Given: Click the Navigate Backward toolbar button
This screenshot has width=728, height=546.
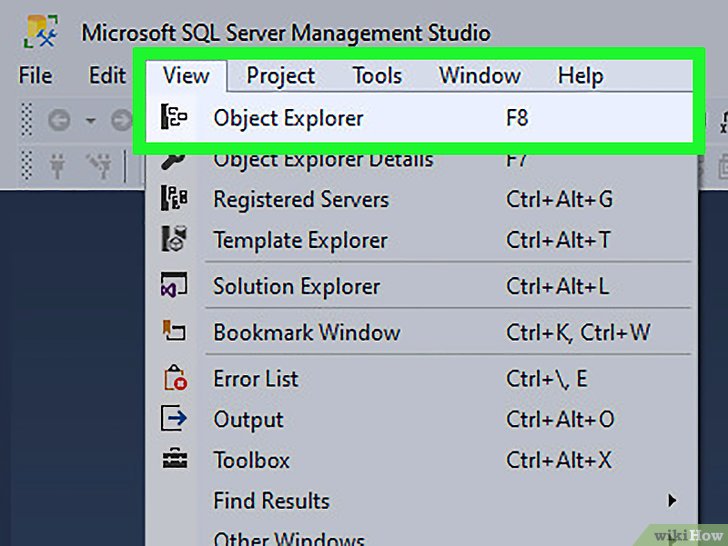Looking at the screenshot, I should 59,121.
